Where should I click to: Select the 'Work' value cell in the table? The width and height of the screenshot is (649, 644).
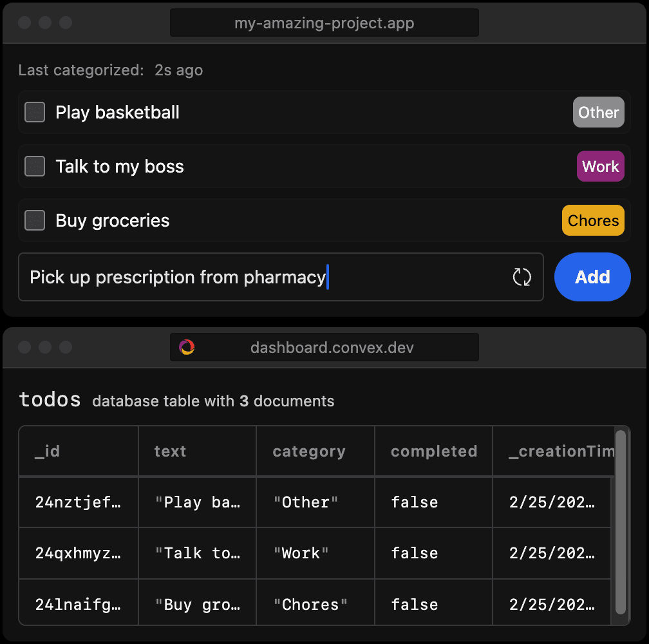pyautogui.click(x=300, y=553)
